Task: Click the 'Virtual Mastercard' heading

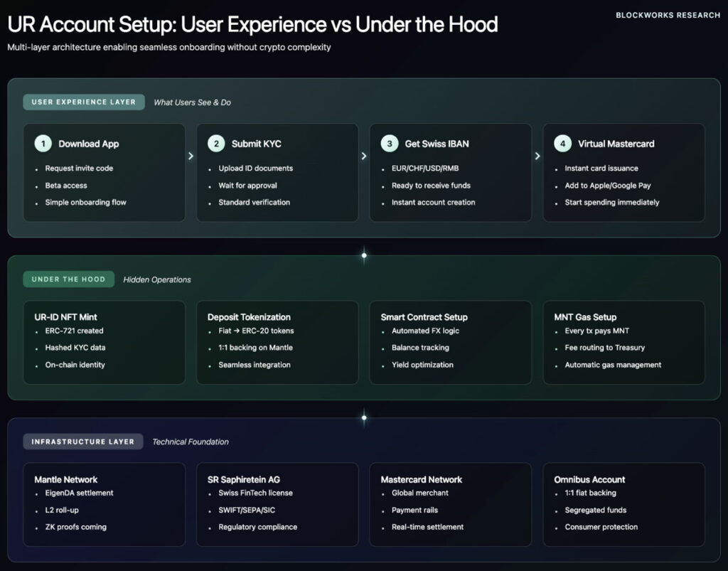Action: pos(616,144)
